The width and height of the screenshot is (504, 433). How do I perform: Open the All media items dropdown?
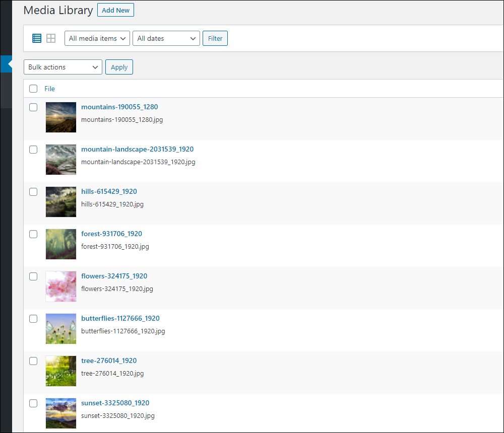(x=97, y=38)
